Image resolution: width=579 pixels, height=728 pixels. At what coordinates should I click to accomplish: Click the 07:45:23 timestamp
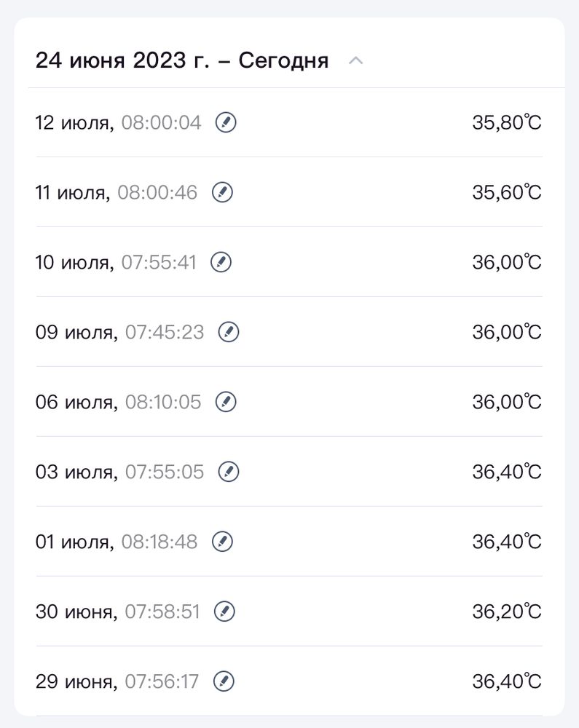coord(165,332)
